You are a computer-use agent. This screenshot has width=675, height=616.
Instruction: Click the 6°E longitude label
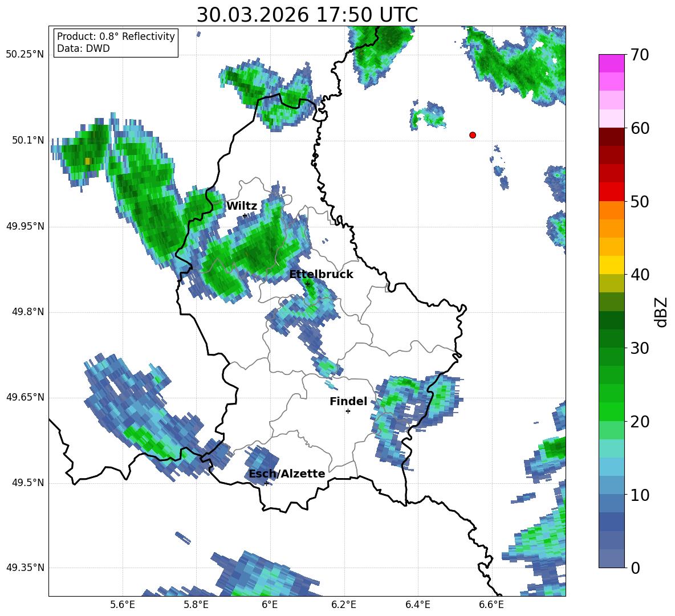click(x=270, y=605)
